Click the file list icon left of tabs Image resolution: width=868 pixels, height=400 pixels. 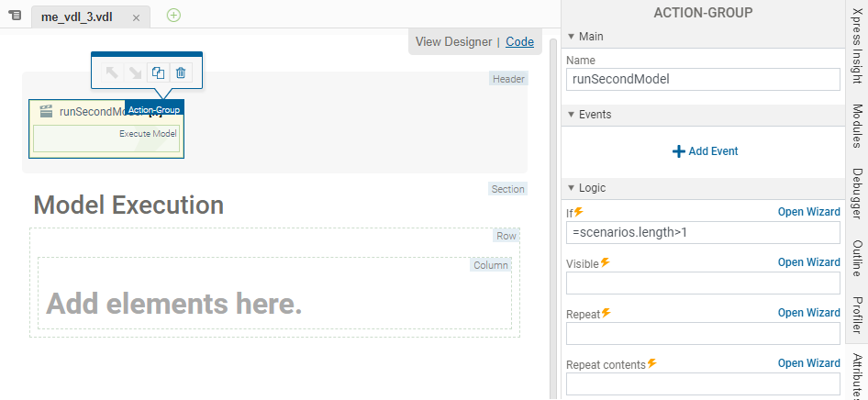15,16
